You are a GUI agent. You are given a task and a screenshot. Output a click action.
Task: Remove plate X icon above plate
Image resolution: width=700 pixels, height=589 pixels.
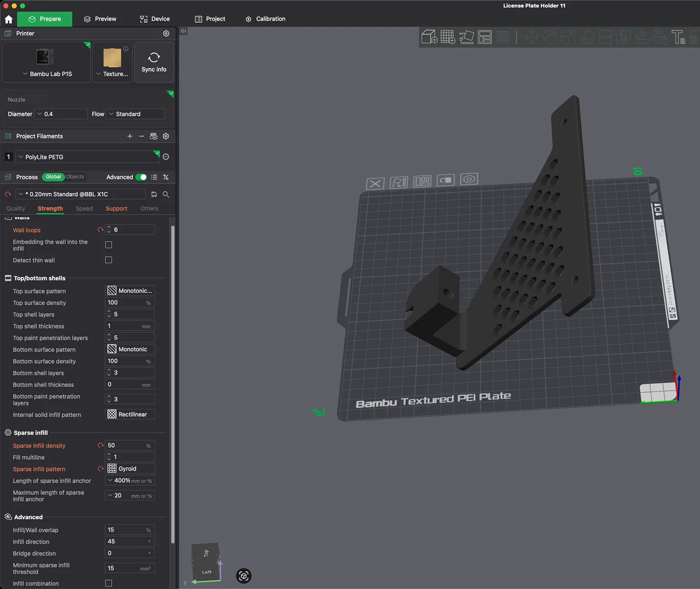375,183
